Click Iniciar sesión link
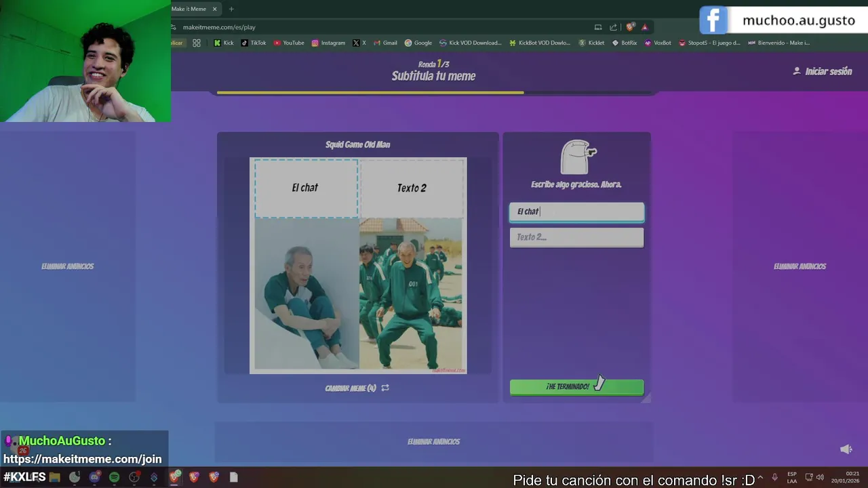This screenshot has height=488, width=868. (x=828, y=71)
